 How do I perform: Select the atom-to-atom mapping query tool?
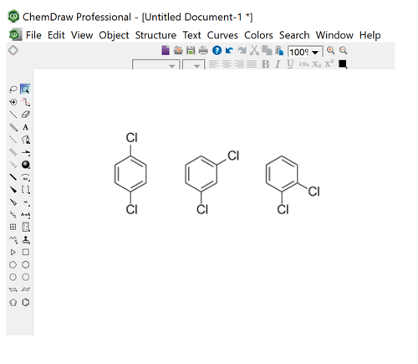coord(26,215)
